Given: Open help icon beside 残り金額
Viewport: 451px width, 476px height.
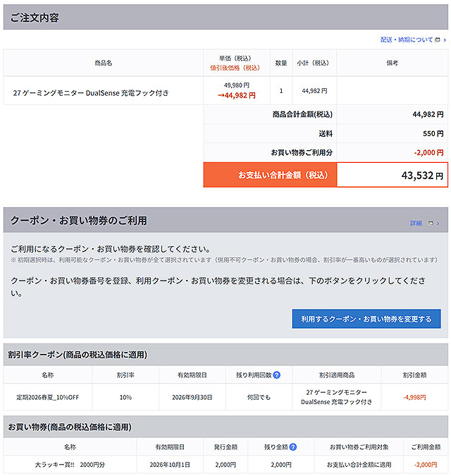Looking at the screenshot, I should (x=292, y=447).
